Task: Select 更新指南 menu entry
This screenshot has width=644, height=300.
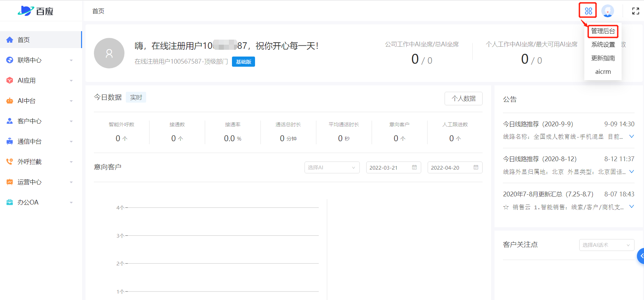Action: [x=603, y=58]
